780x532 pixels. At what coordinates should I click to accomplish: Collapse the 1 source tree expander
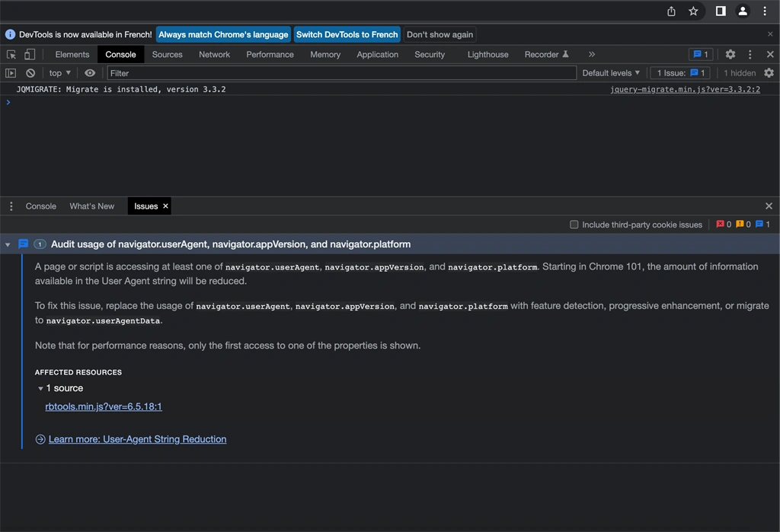(x=40, y=388)
